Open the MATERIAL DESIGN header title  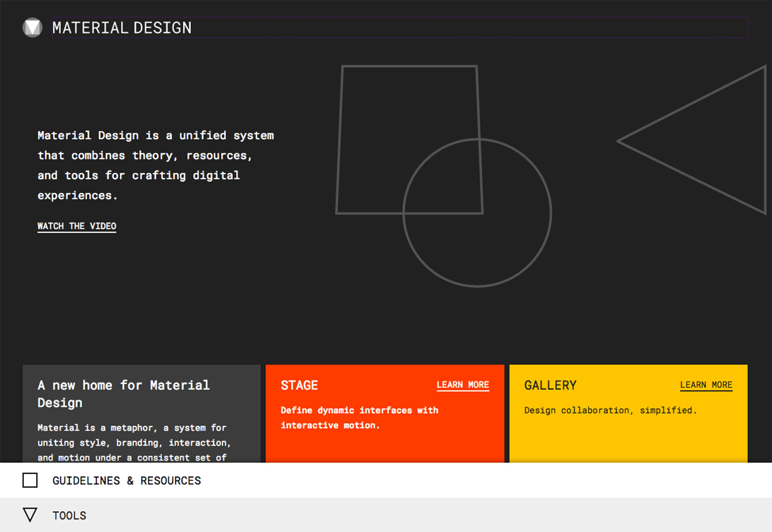click(x=122, y=28)
